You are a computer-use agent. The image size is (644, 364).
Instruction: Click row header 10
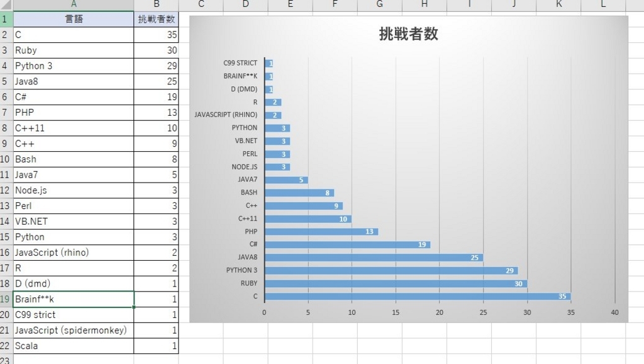pos(6,159)
